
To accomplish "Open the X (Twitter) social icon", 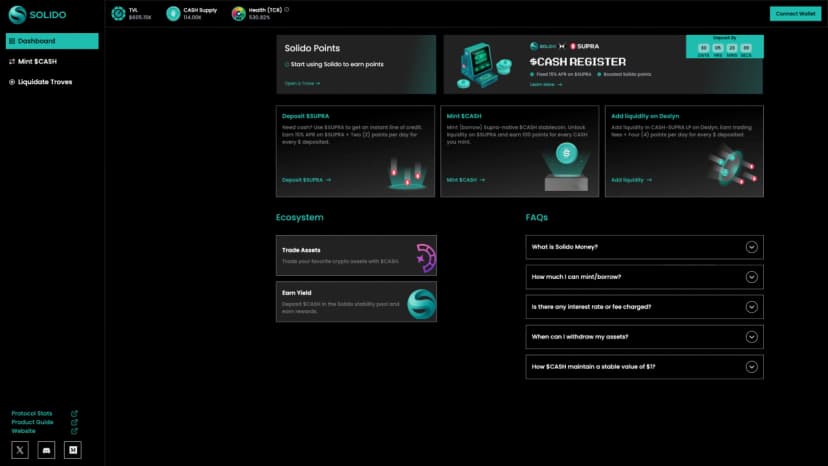I will tap(20, 450).
